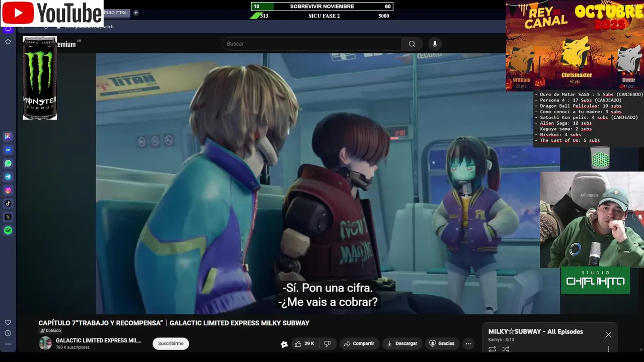The width and height of the screenshot is (644, 362).
Task: Click the Gracias thanks button
Action: pos(442,343)
